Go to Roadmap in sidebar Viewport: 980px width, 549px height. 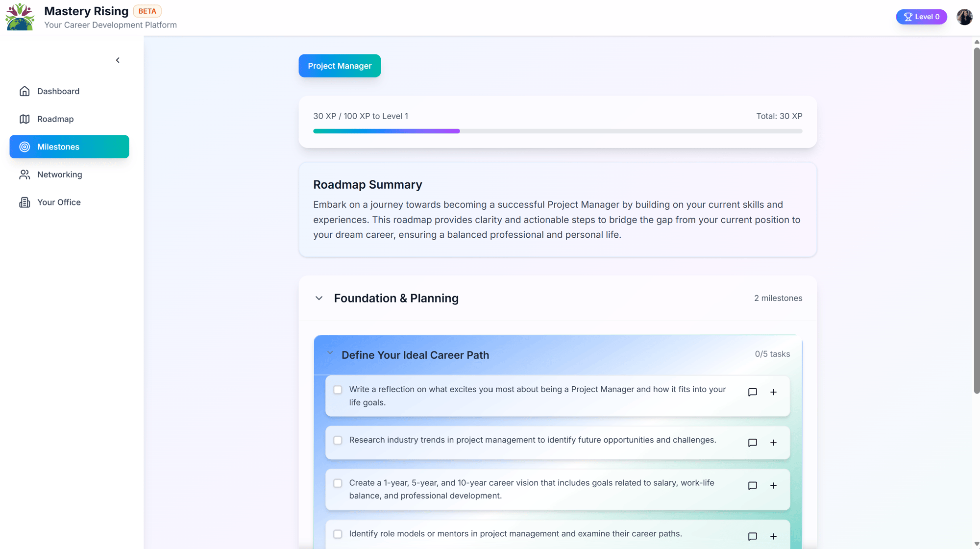(55, 119)
